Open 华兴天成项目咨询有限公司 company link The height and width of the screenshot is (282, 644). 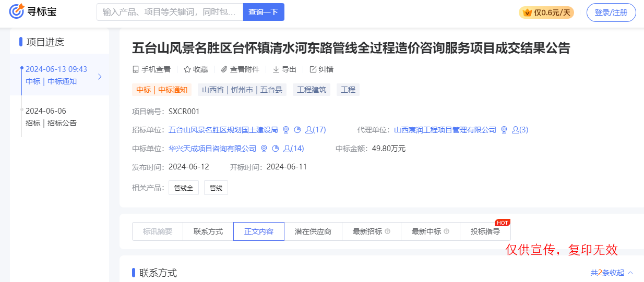212,149
